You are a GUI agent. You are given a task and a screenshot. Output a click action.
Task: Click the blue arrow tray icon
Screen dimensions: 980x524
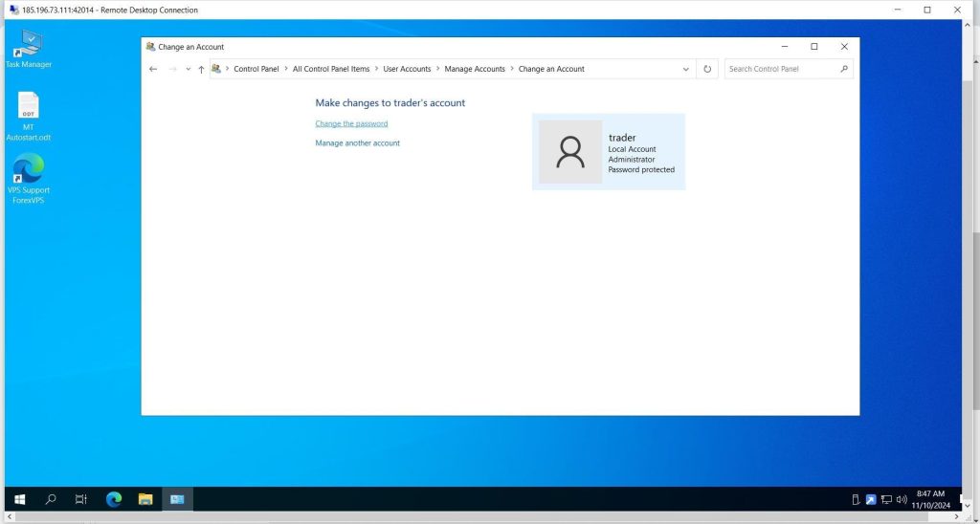point(871,500)
